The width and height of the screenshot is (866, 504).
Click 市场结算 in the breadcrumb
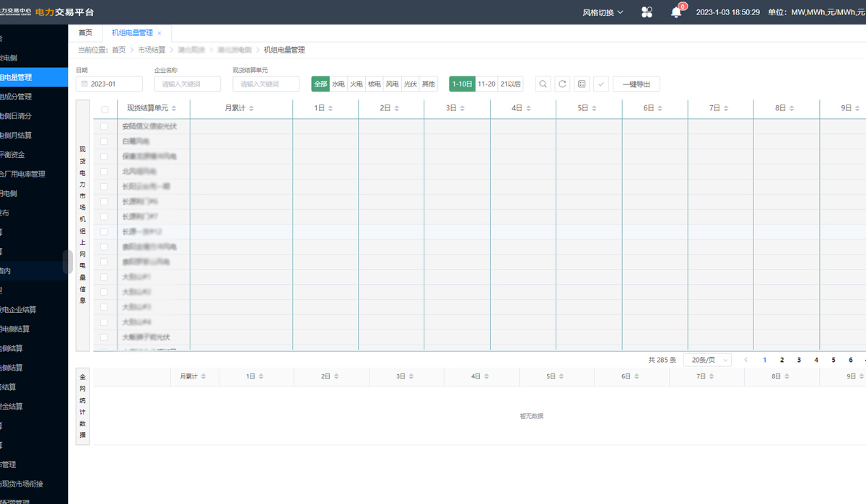152,50
